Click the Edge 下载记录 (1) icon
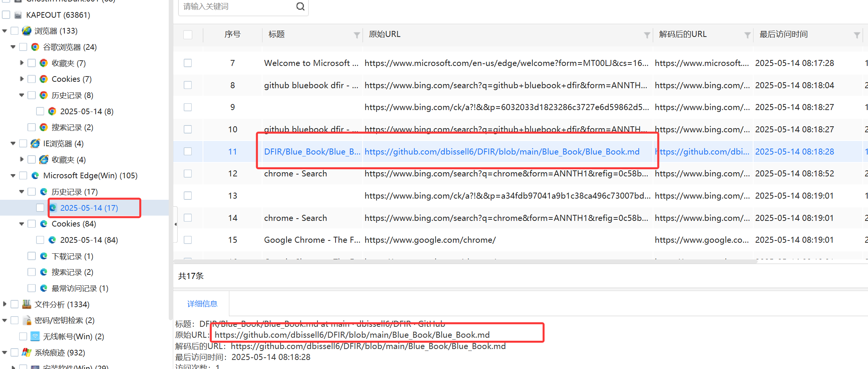Viewport: 868px width, 369px height. pos(44,256)
